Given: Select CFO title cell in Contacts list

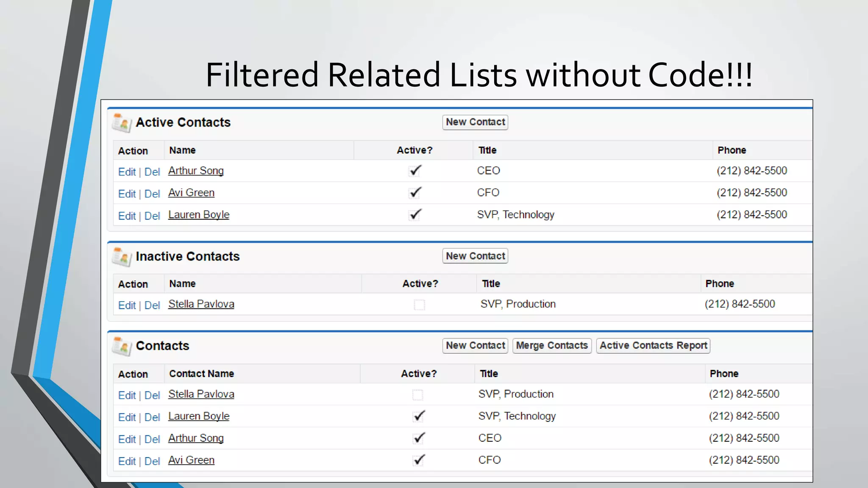Looking at the screenshot, I should coord(490,460).
